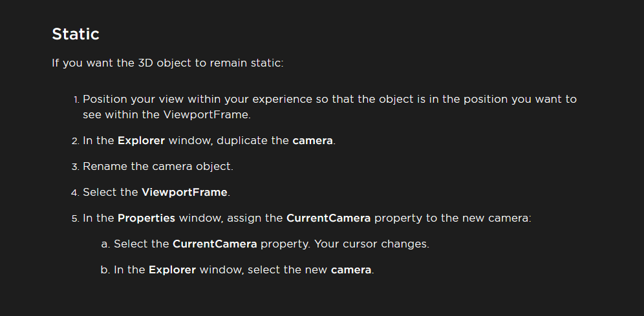The image size is (644, 316).
Task: Click the bold Explorer word in step 2
Action: (141, 140)
